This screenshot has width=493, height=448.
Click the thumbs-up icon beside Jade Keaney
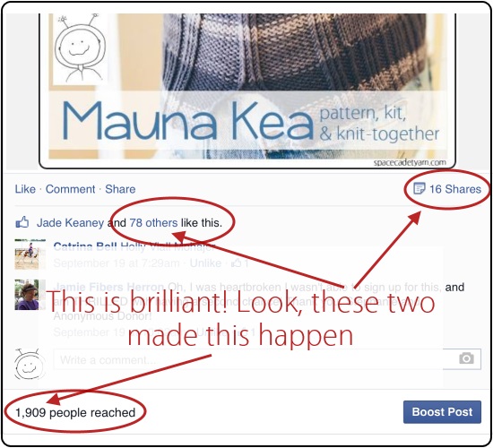click(x=22, y=222)
